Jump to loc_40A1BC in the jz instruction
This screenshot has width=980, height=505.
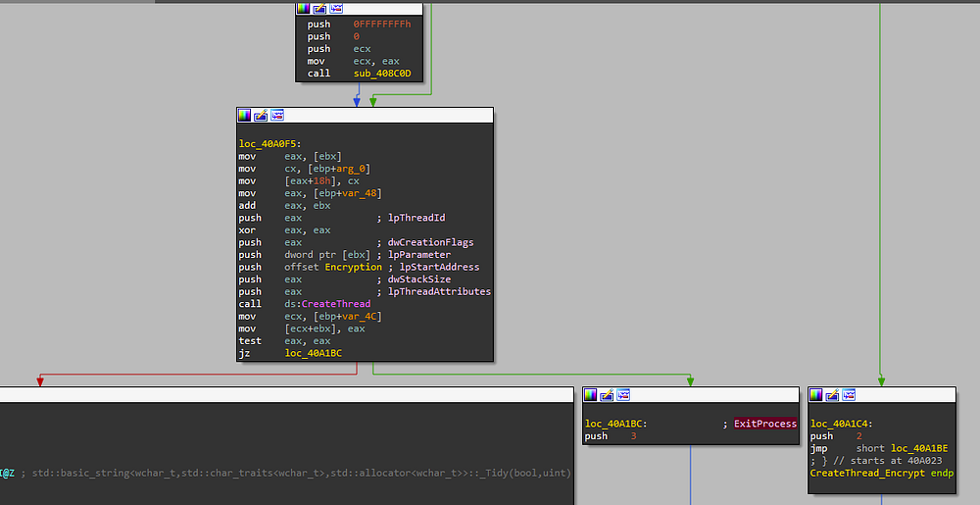[314, 353]
